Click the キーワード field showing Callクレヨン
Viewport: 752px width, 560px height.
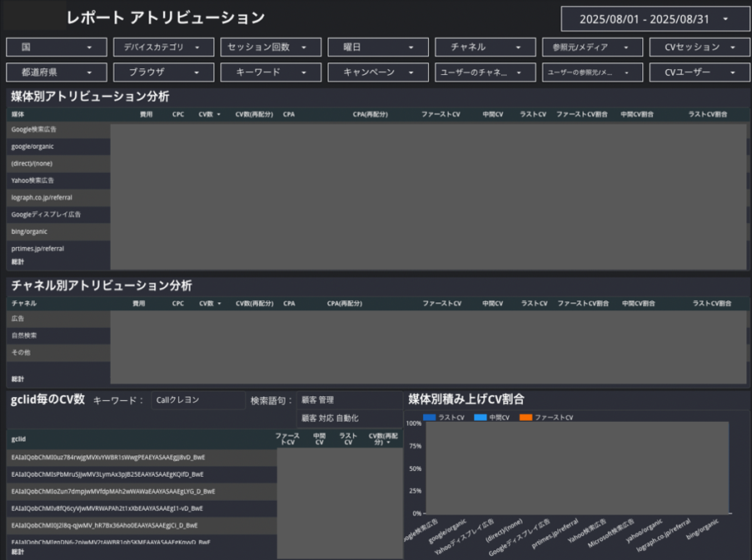198,400
